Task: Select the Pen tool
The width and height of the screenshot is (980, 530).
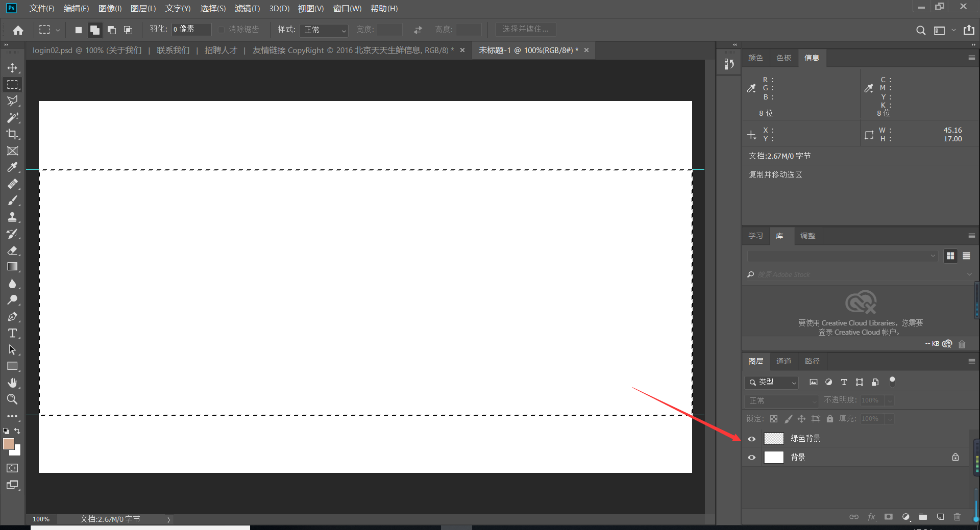Action: tap(12, 316)
